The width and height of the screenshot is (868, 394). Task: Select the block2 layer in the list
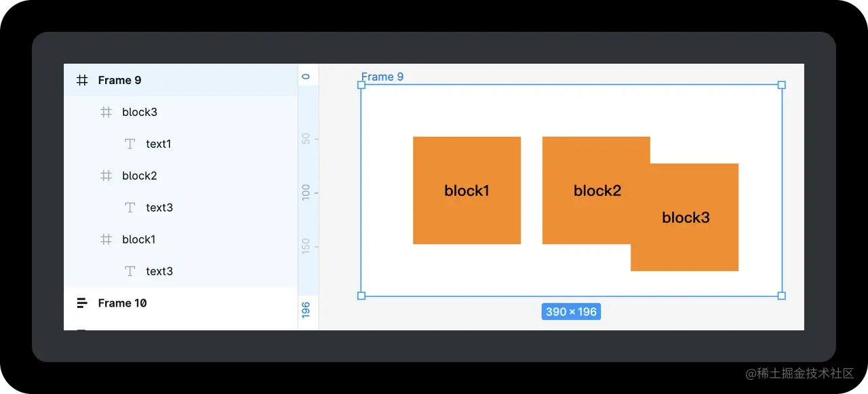pos(180,176)
